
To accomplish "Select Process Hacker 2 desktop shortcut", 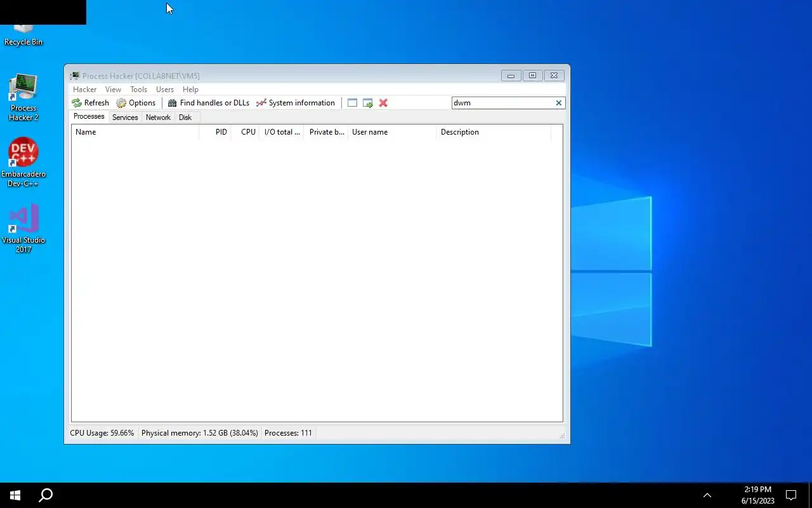I will 23,97.
